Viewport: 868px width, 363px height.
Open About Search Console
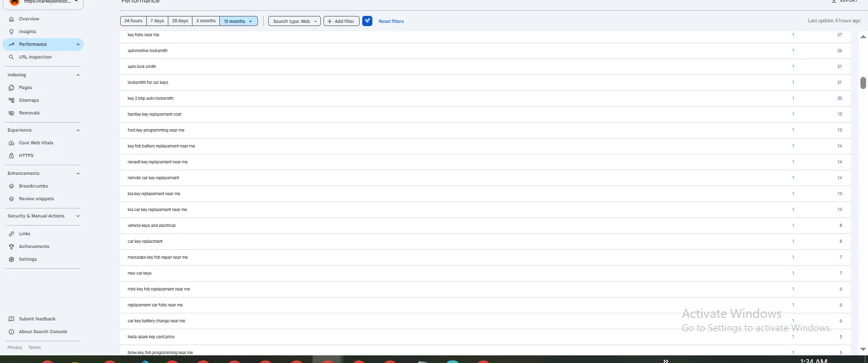[x=43, y=332]
